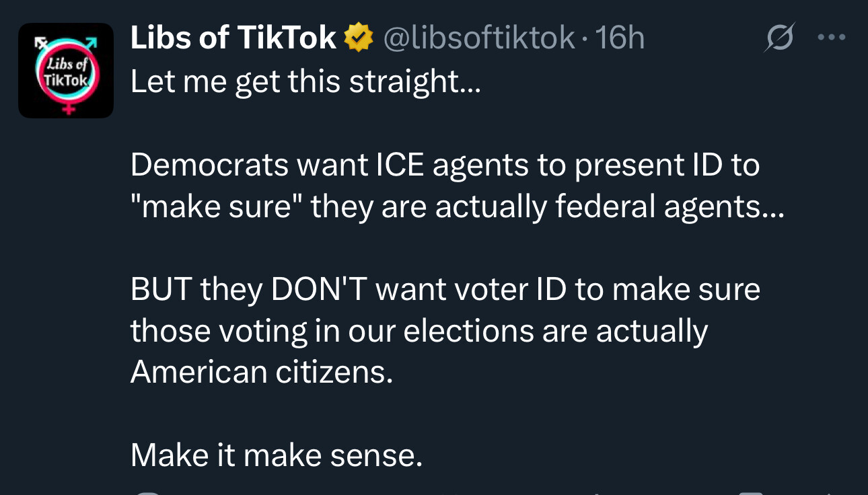Click the 16h post timestamp
Viewport: 868px width, 495px height.
click(x=620, y=38)
